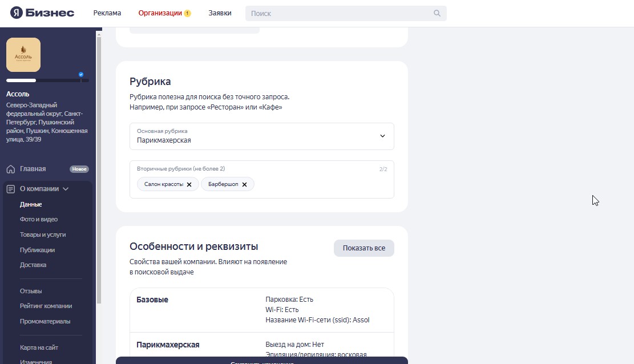634x364 pixels.
Task: Remove the Салон красоты tag
Action: 189,184
